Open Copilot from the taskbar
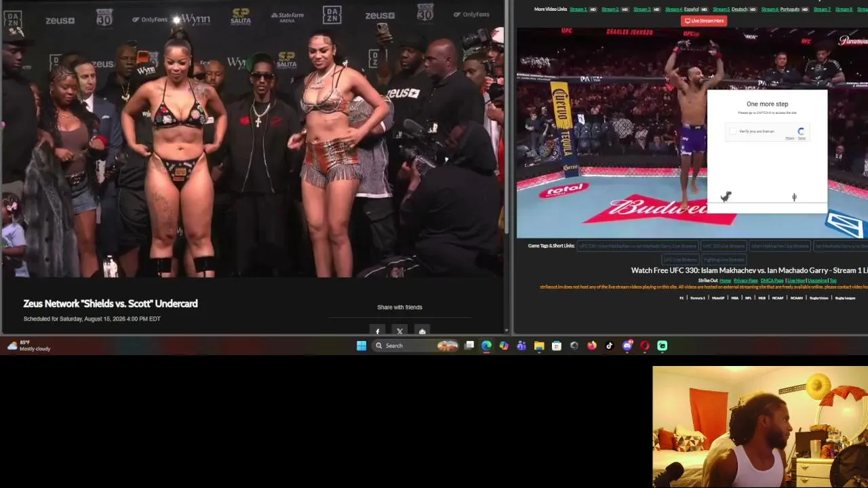 504,346
